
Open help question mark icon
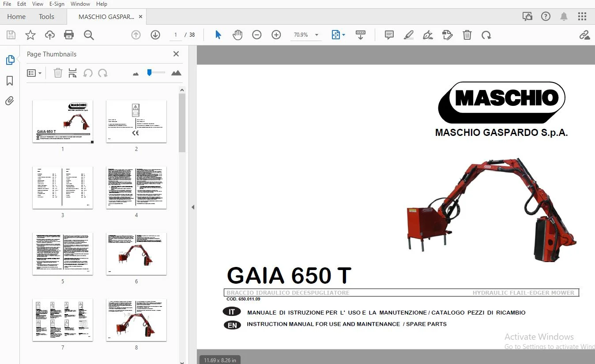click(546, 17)
